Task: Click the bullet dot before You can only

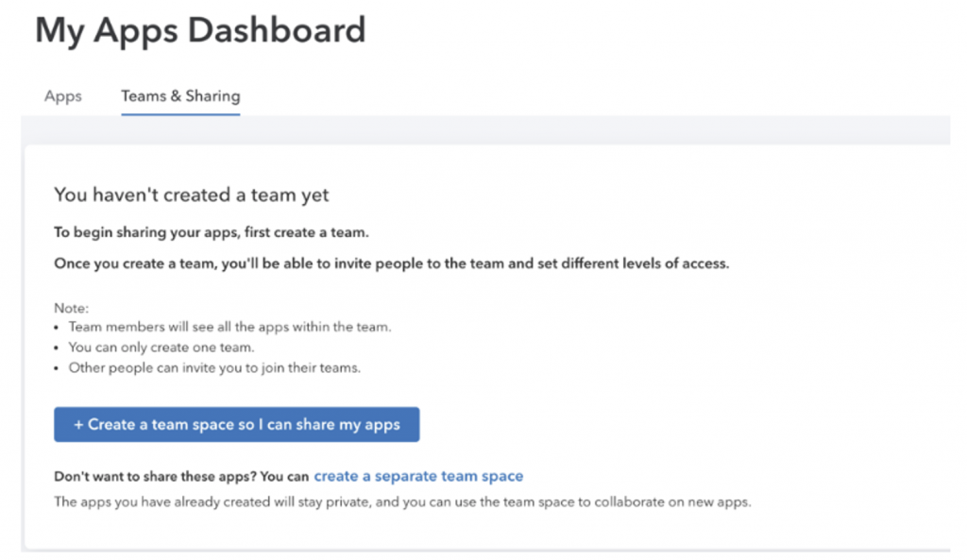Action: 57,348
